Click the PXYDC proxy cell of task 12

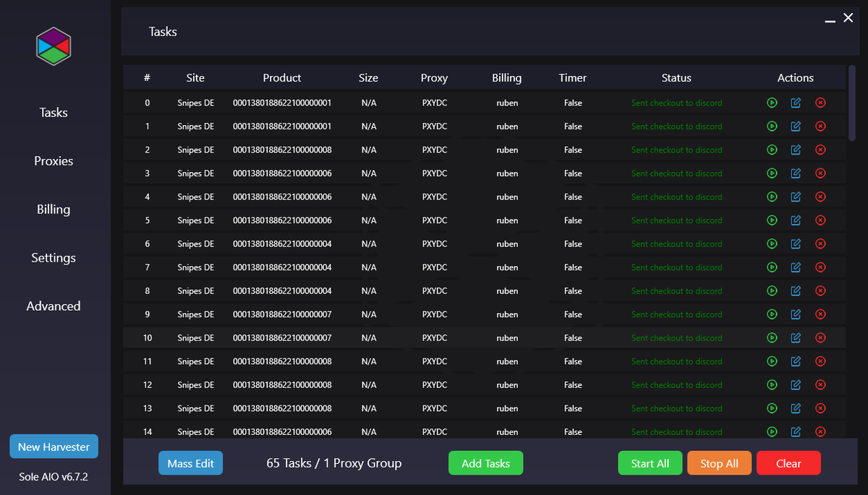pyautogui.click(x=435, y=384)
